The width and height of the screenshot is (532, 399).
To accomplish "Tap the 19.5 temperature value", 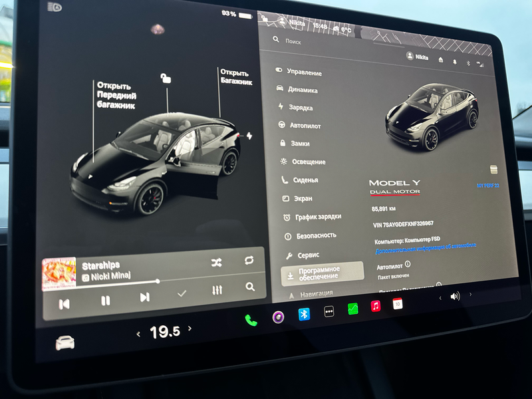I will coord(165,331).
